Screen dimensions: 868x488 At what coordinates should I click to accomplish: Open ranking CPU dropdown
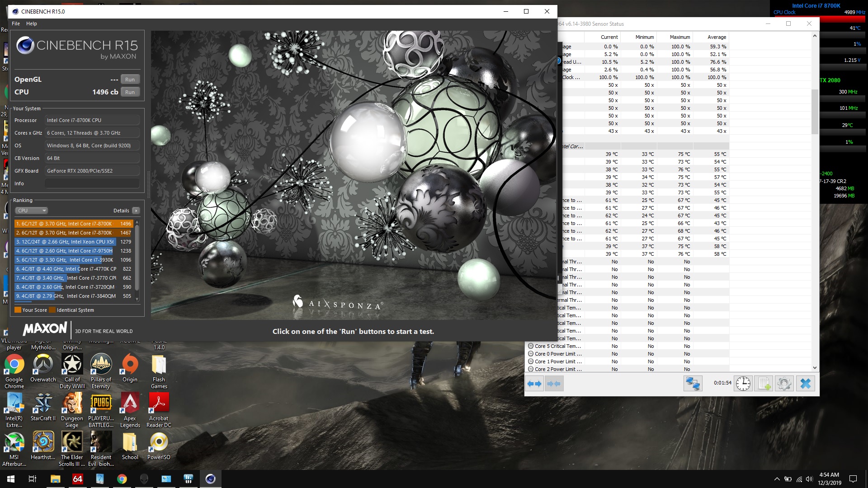(32, 211)
